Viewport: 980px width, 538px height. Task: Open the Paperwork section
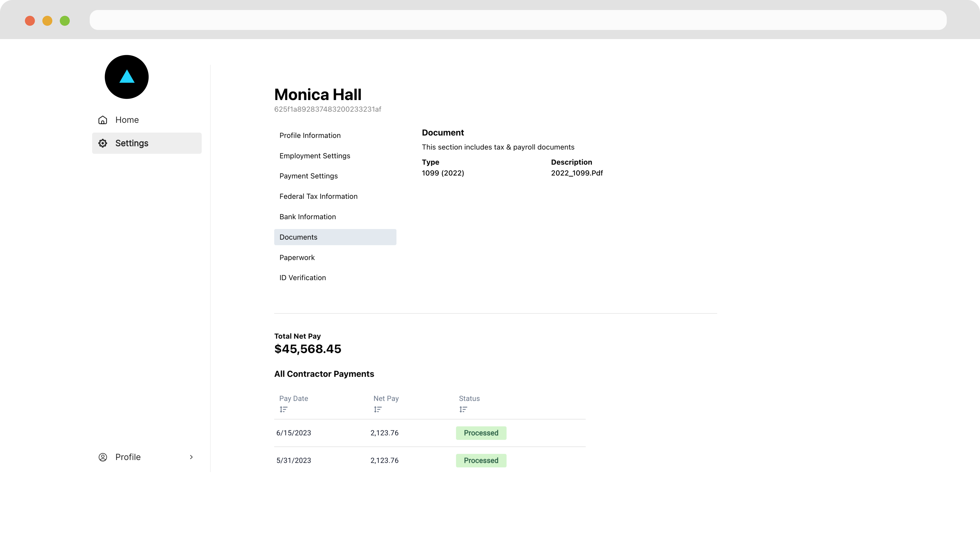coord(335,257)
